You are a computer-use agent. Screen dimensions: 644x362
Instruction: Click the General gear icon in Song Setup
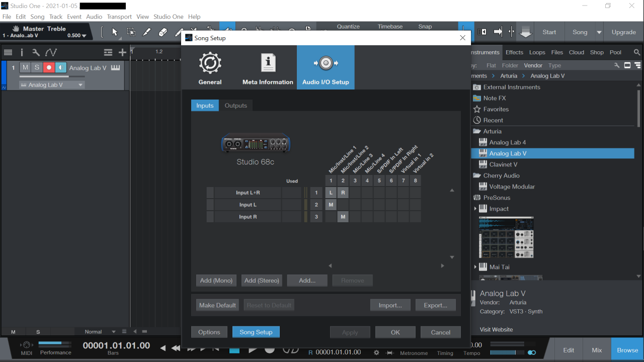(210, 63)
